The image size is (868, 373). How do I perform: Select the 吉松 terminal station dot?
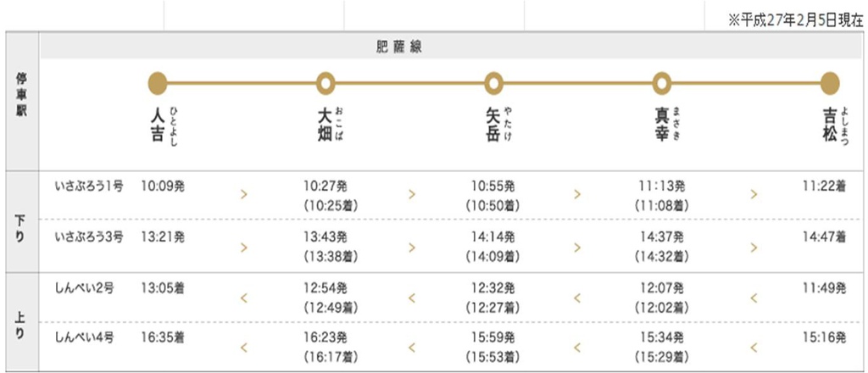click(830, 83)
